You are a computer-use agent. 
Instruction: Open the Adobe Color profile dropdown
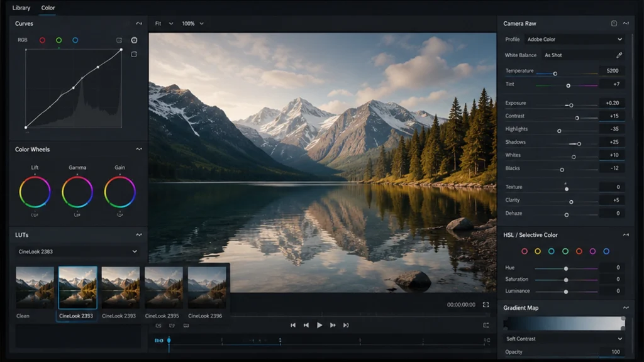coord(574,40)
